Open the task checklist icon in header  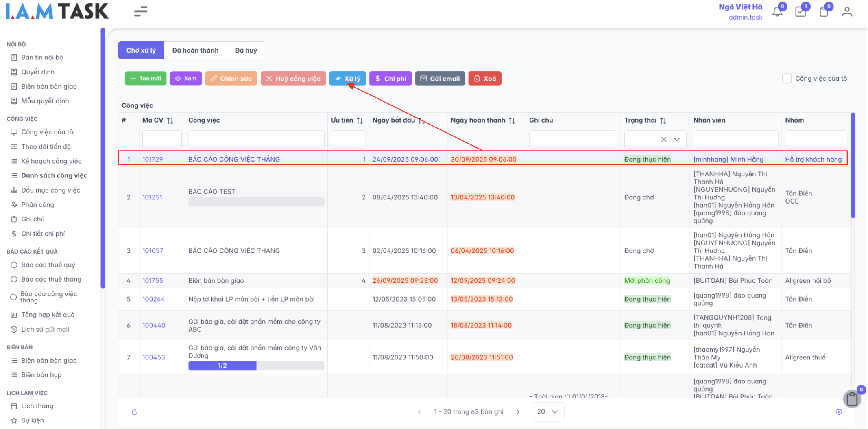tap(800, 11)
